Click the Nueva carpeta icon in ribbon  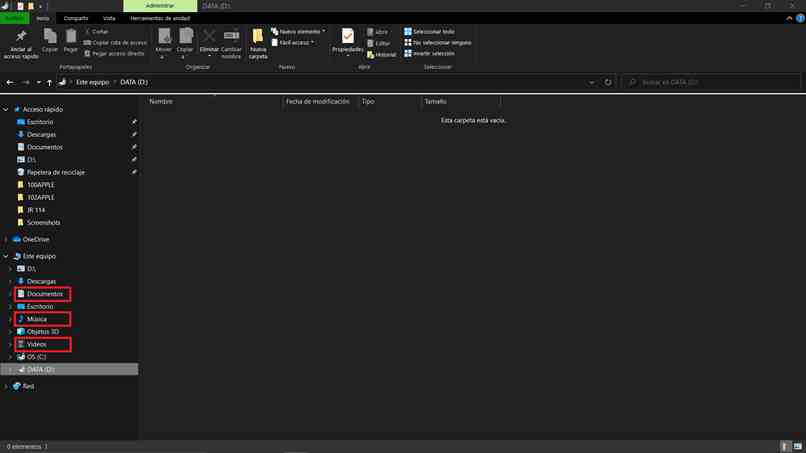pos(258,42)
